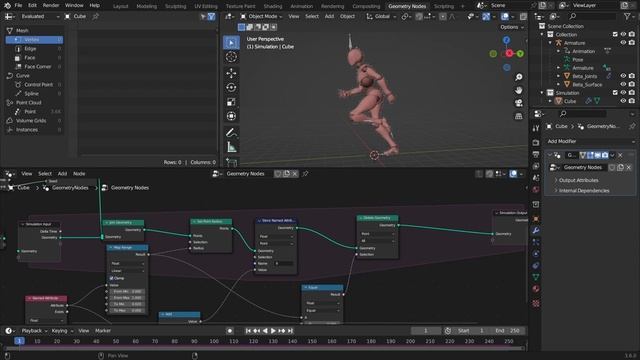Click the auto-keying record button
The image size is (640, 360).
[x=230, y=331]
